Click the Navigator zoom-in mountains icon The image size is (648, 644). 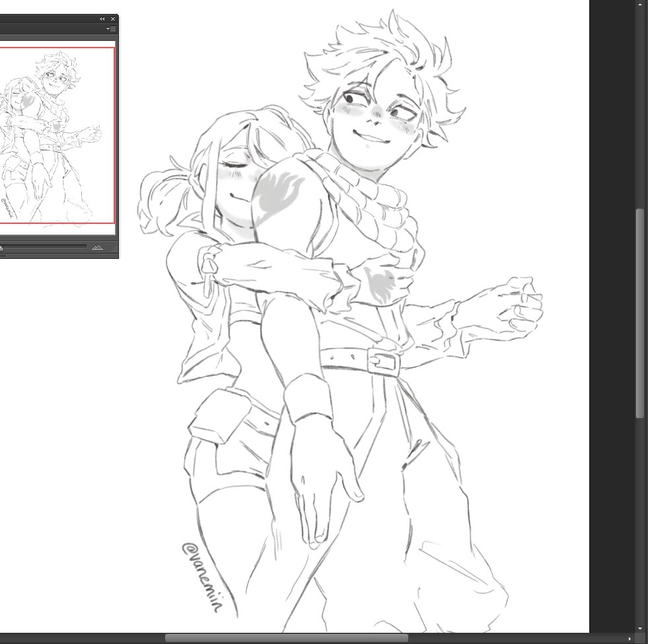point(97,247)
